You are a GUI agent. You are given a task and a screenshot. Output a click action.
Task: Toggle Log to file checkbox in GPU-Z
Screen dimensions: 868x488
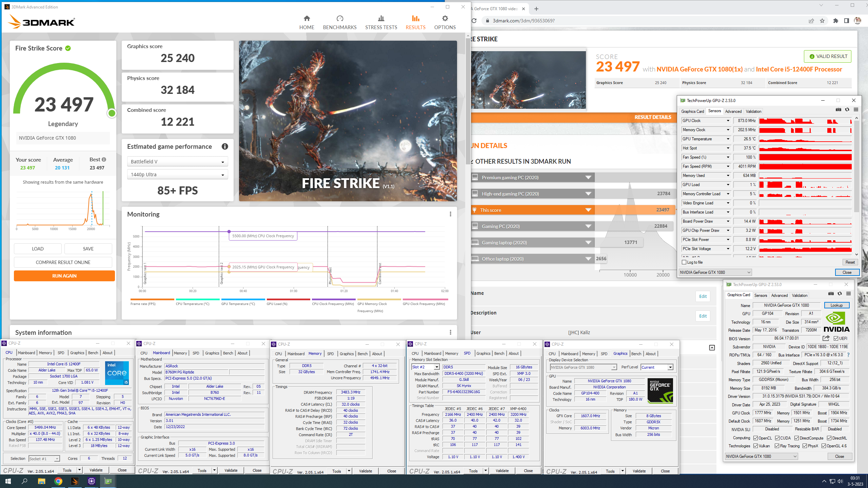684,262
